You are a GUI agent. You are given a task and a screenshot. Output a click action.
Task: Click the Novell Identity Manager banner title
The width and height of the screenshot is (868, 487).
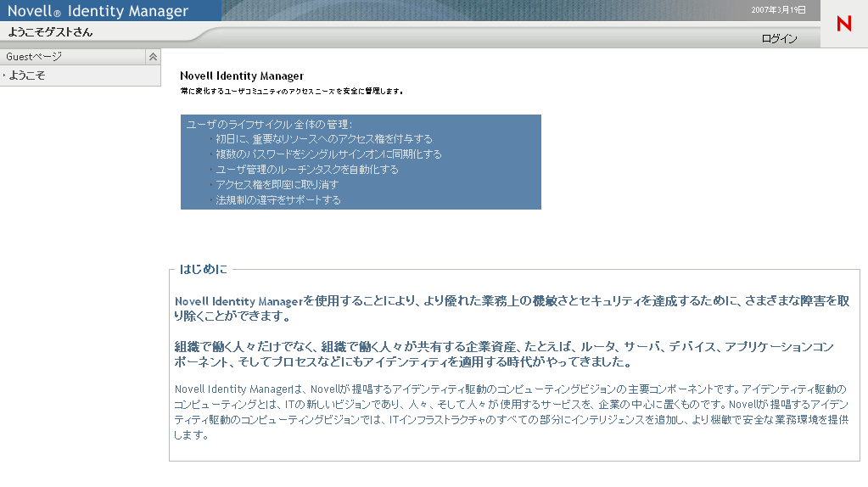98,10
